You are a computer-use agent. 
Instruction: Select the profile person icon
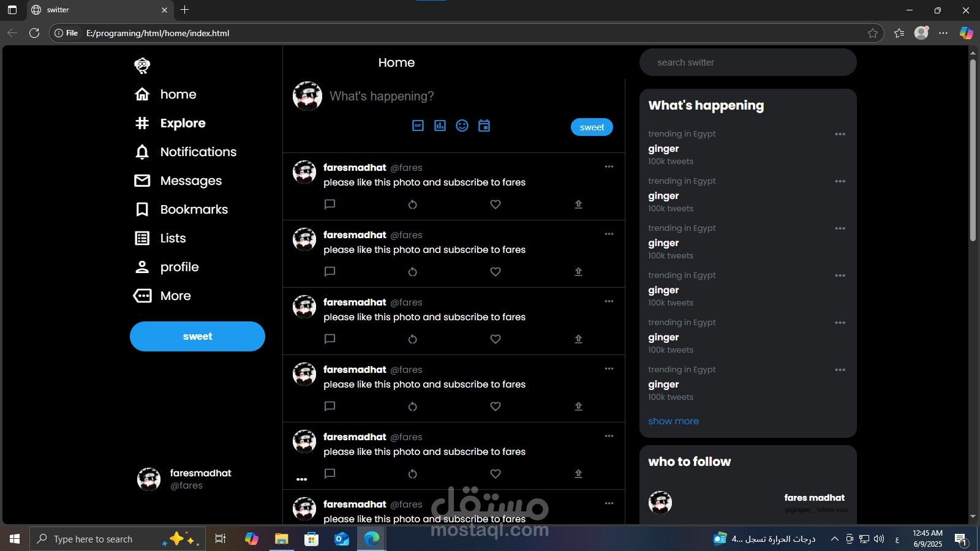(142, 267)
